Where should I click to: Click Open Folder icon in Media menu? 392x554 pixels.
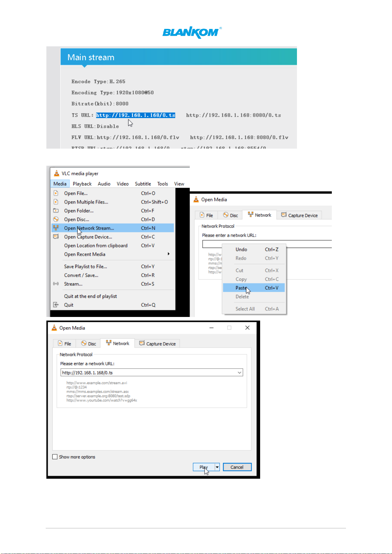(56, 210)
